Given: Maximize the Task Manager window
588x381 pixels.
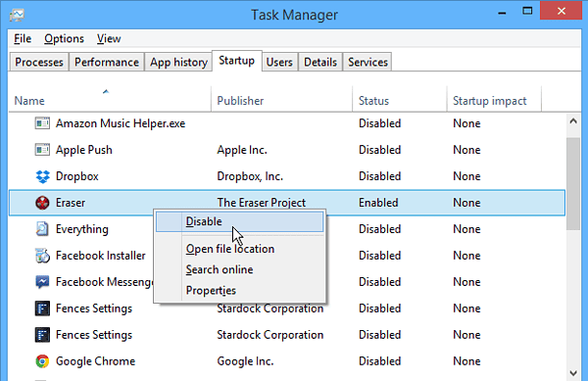Looking at the screenshot, I should tap(527, 11).
